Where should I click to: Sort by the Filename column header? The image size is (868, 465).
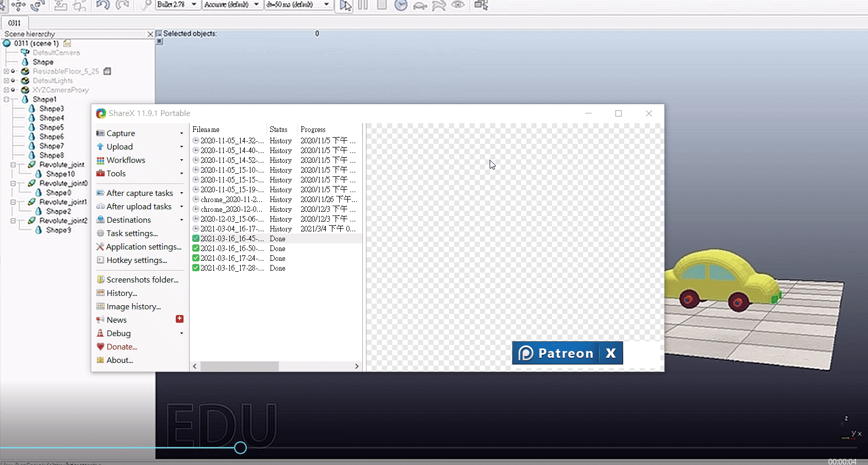[228, 129]
